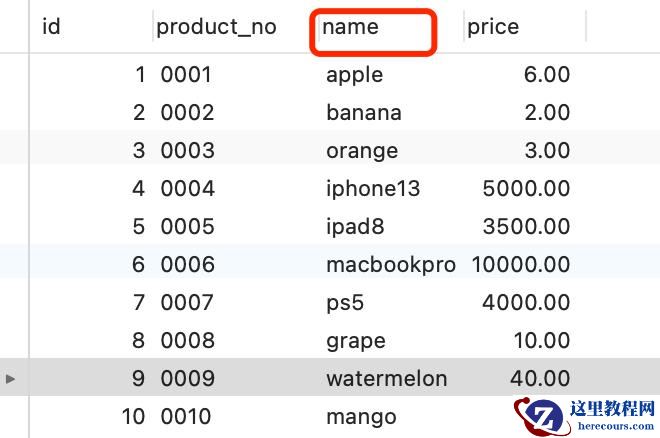This screenshot has height=438, width=660.
Task: Click product_no cell '0003'
Action: [187, 151]
